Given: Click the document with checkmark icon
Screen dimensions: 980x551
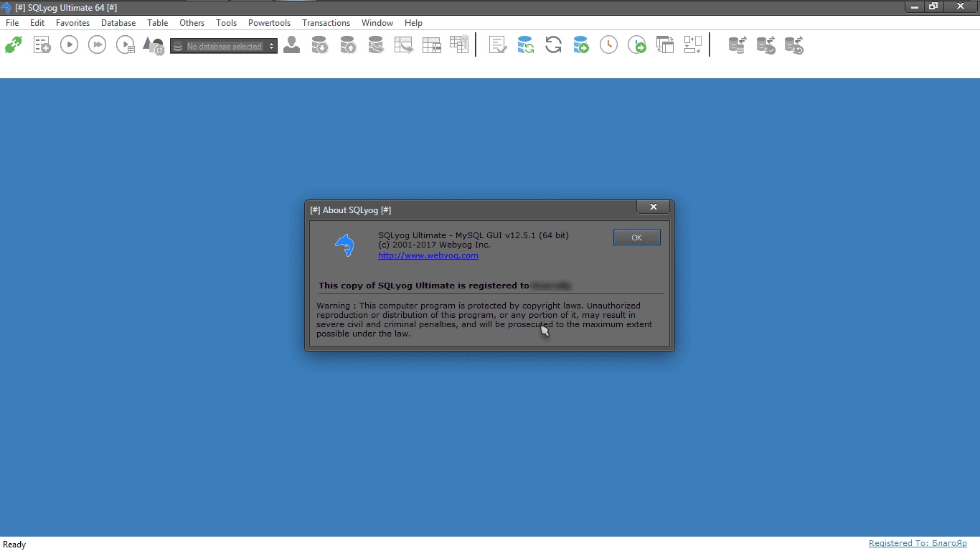Looking at the screenshot, I should tap(498, 45).
